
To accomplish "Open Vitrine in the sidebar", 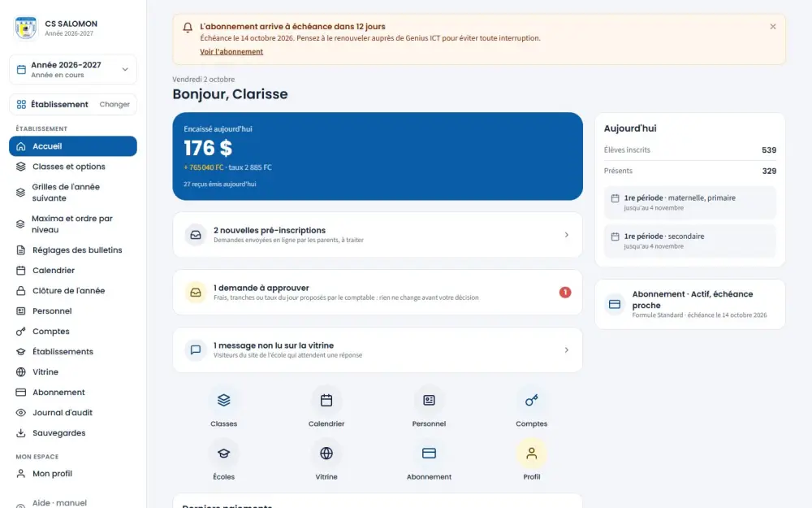I will pos(73,371).
